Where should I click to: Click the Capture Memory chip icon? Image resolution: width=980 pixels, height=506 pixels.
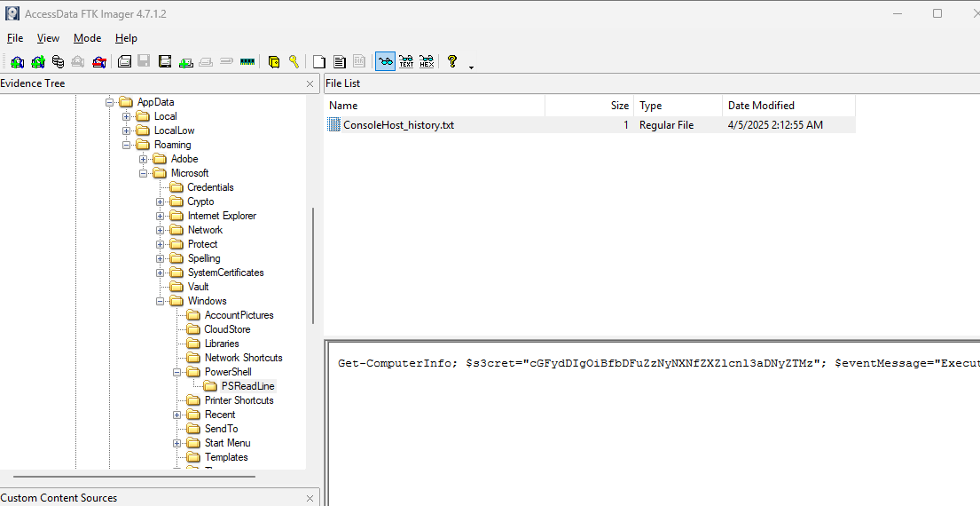tap(247, 61)
